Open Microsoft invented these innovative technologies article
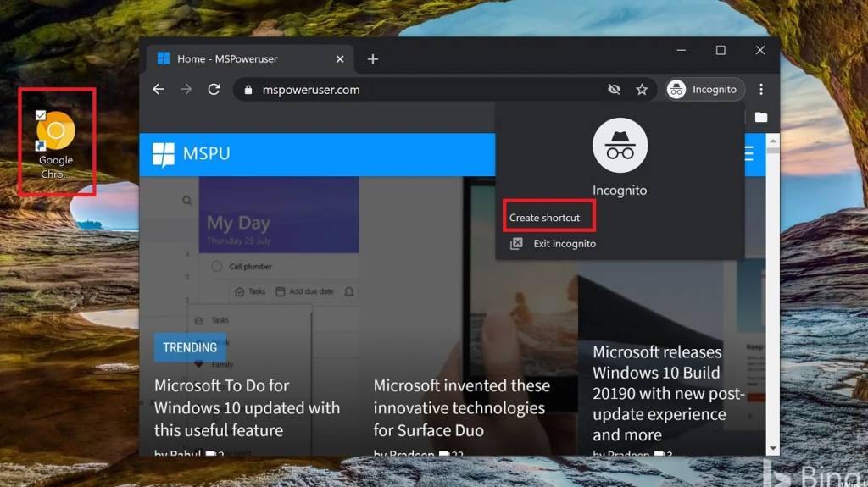Viewport: 868px width, 487px height. pos(462,408)
